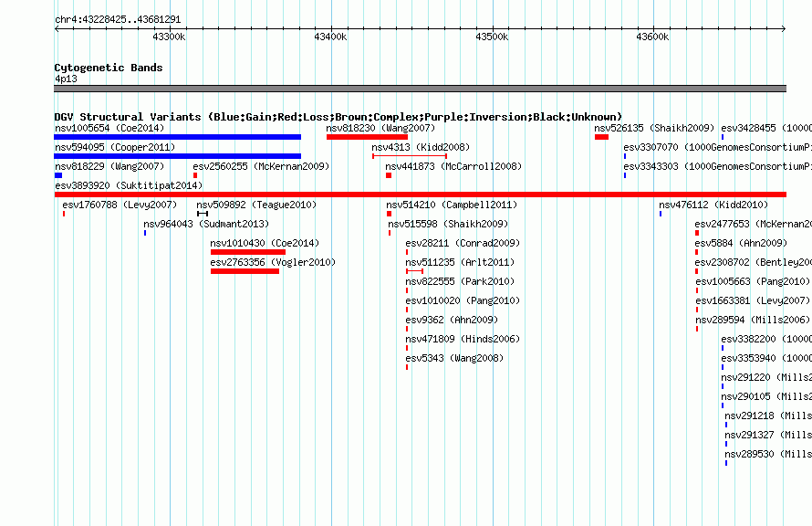Open nsv441873 (McCarroll2008) variant
The width and height of the screenshot is (812, 526).
click(x=453, y=166)
